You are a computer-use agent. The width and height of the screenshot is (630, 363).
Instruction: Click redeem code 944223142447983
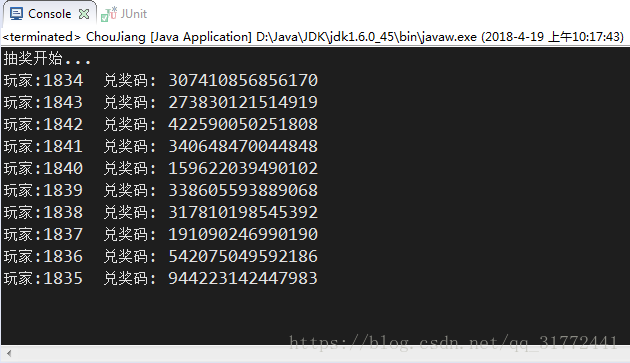[243, 278]
